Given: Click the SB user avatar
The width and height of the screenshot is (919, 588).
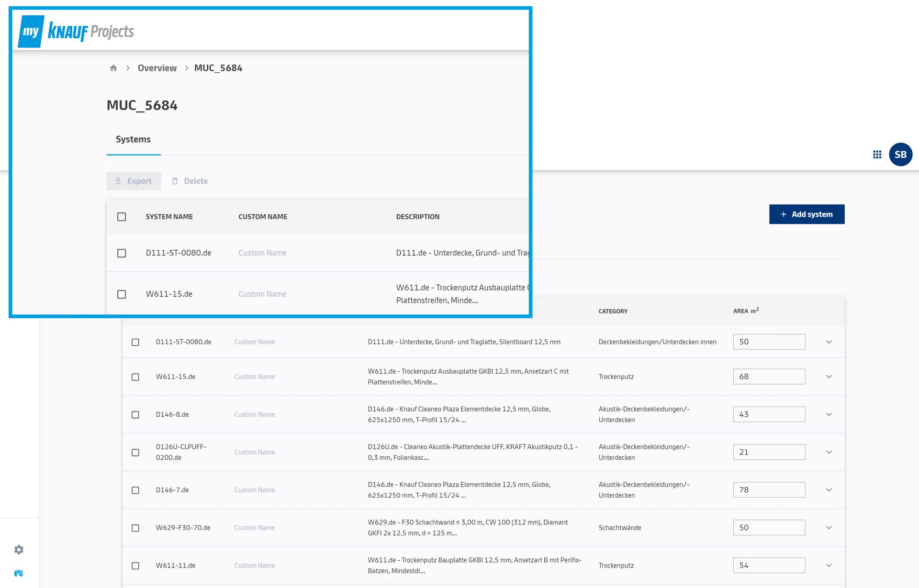Looking at the screenshot, I should [900, 154].
